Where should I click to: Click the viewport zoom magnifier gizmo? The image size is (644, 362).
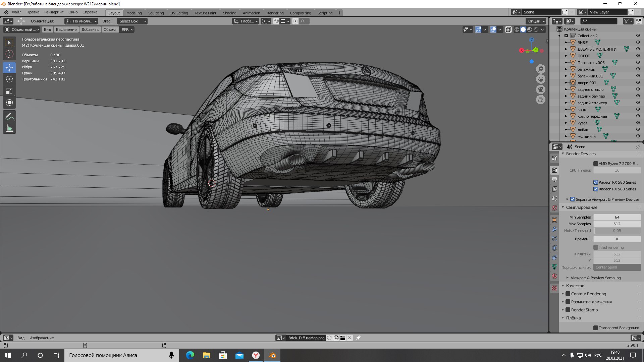[541, 69]
